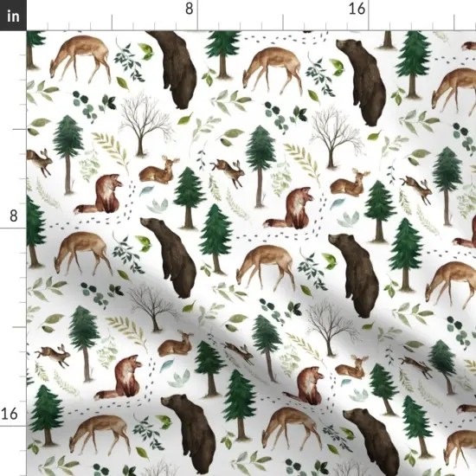Click the "in" unit label box
The width and height of the screenshot is (476, 476).
click(x=13, y=16)
